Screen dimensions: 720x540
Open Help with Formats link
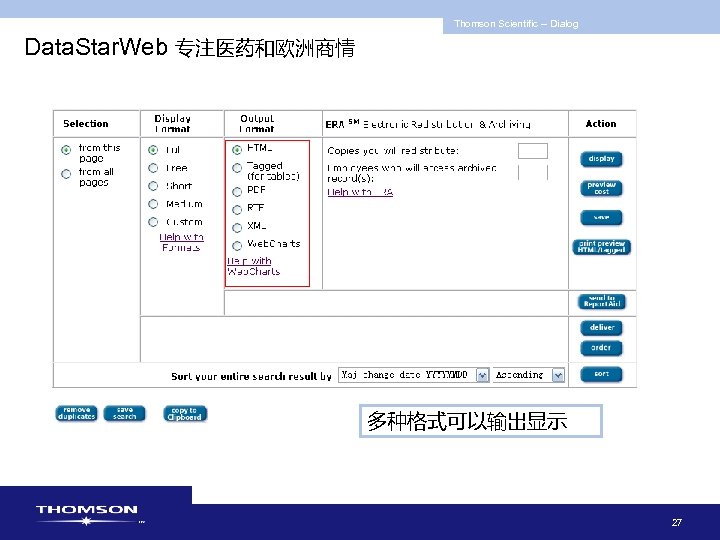click(x=181, y=242)
